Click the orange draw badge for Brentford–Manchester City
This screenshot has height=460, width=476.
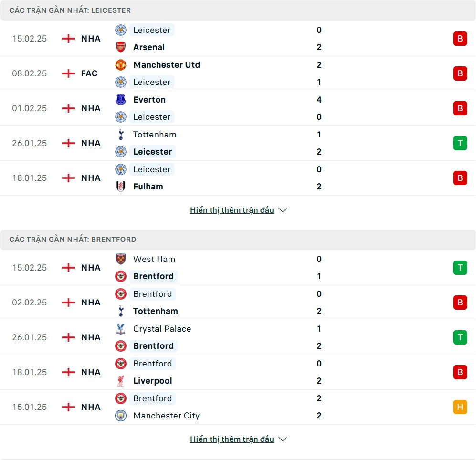pos(460,407)
